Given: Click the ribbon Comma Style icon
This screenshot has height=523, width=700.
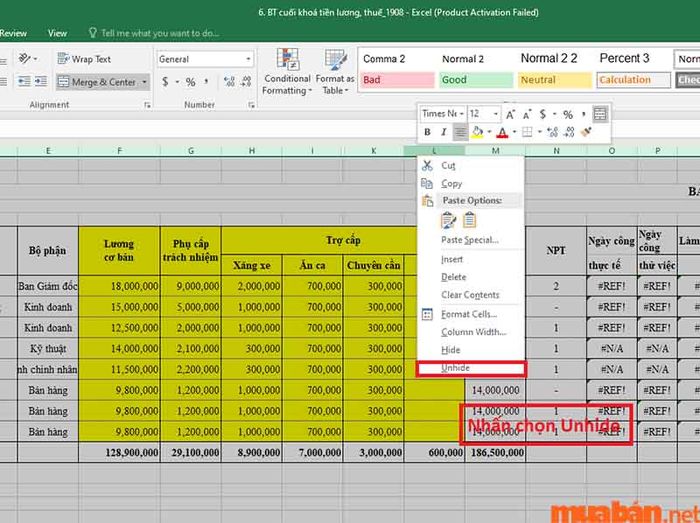Looking at the screenshot, I should (x=206, y=82).
